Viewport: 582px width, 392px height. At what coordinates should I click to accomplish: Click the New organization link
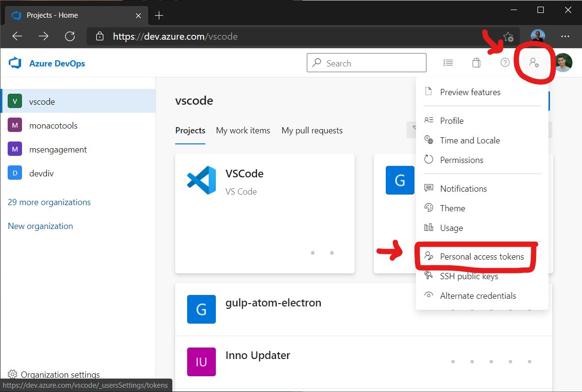[x=41, y=226]
